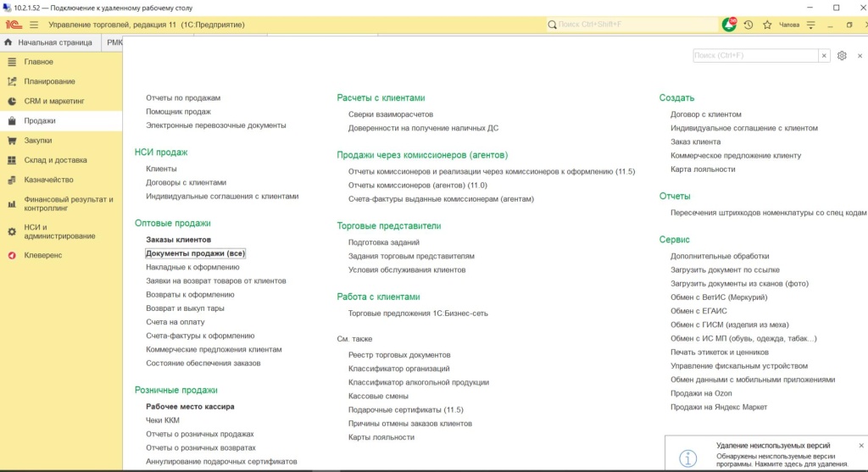868x472 pixels.
Task: Open the notifications bell icon
Action: tap(729, 25)
